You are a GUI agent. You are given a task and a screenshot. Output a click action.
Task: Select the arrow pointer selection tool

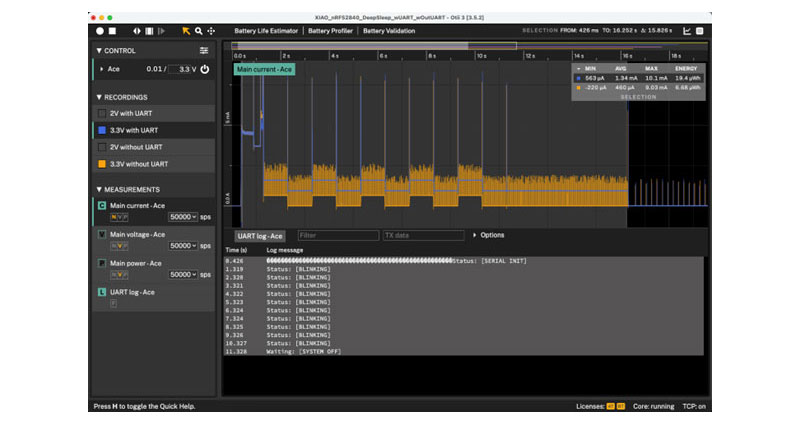[x=186, y=31]
